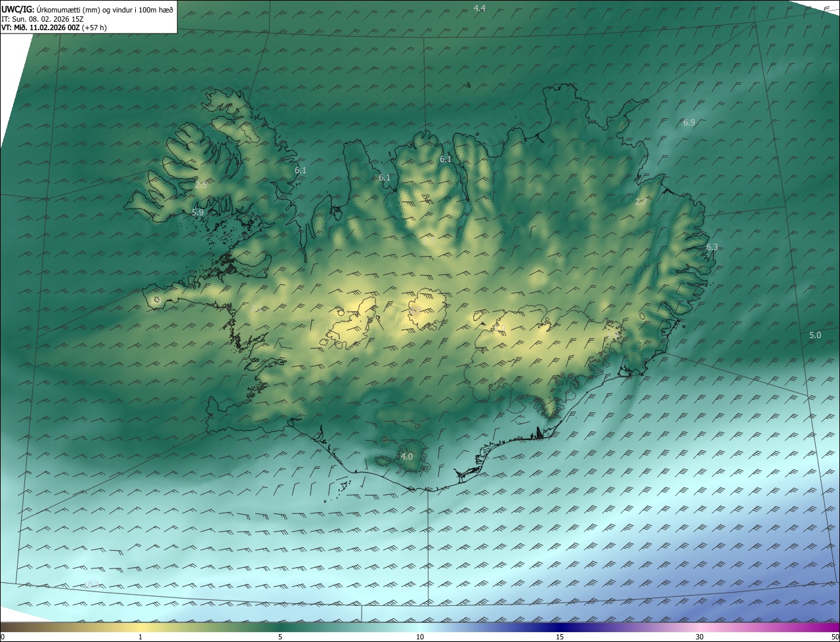The width and height of the screenshot is (840, 642).
Task: Click the 4.4 precipitation value label
Action: [x=479, y=8]
